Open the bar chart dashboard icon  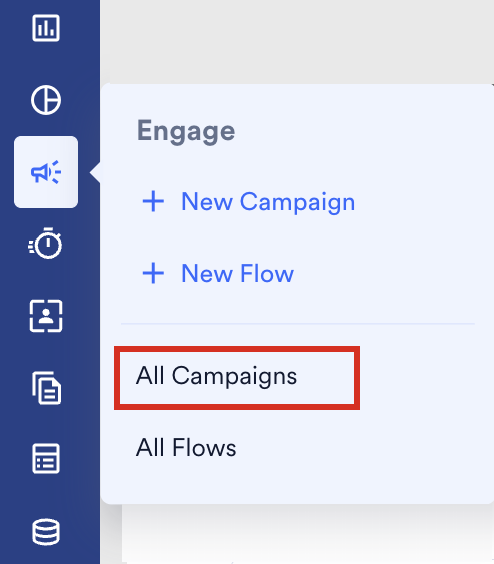46,28
